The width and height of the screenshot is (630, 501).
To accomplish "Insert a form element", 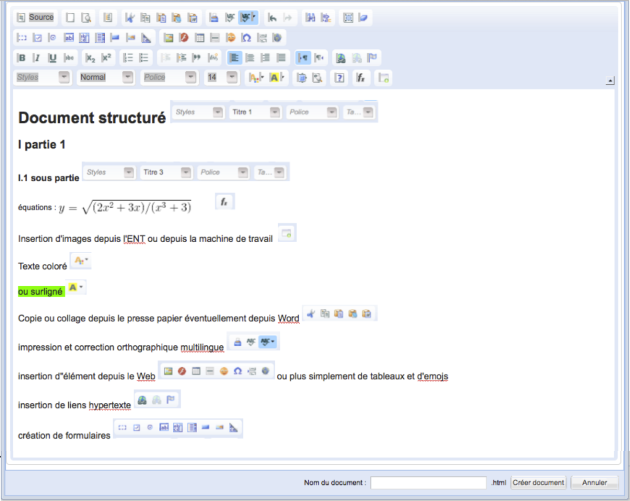I will point(22,38).
